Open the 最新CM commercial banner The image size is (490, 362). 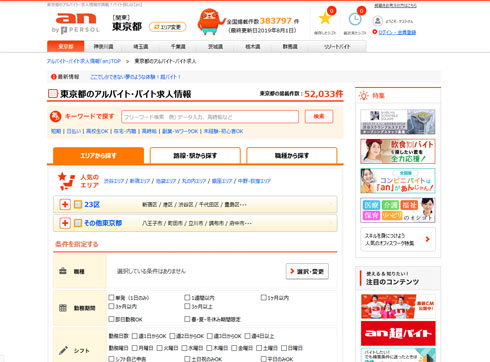pyautogui.click(x=398, y=306)
